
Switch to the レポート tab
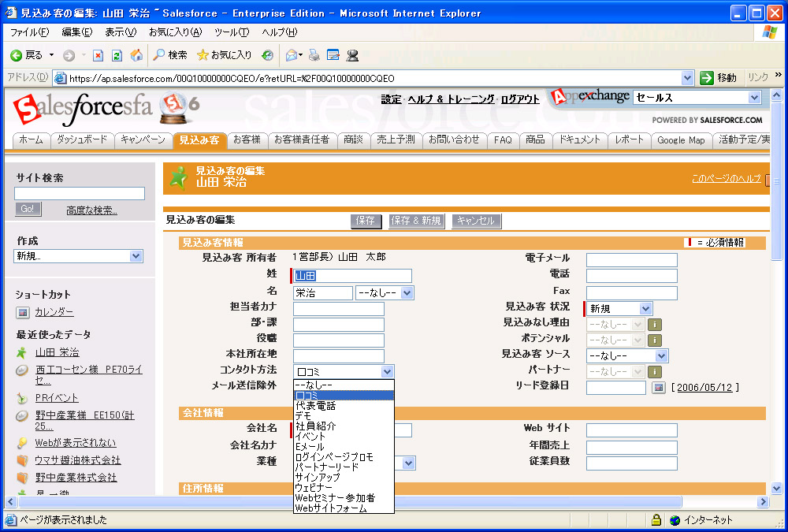(x=629, y=140)
